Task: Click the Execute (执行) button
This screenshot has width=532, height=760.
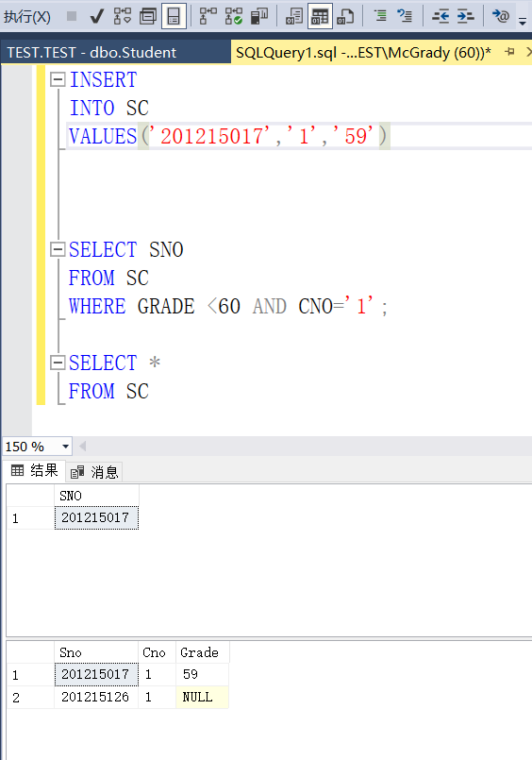Action: click(x=27, y=17)
